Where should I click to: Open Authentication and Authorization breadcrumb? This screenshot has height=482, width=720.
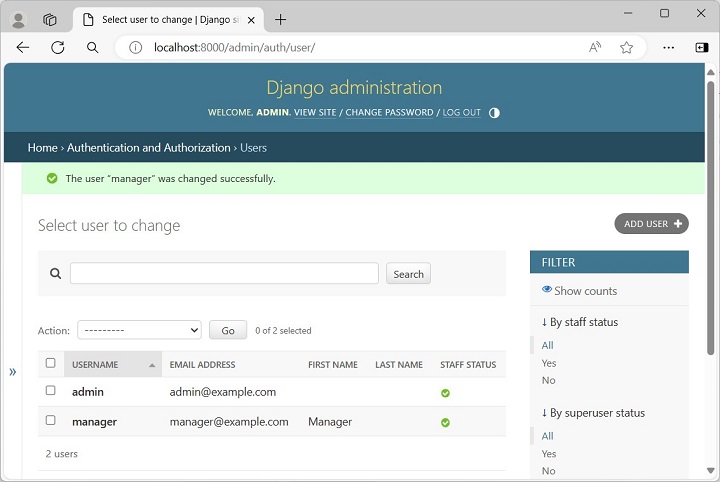coord(149,148)
